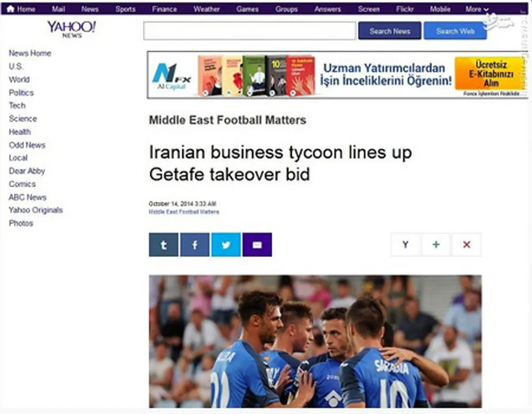The image size is (532, 414).
Task: Click Middle East Football Matters byline link
Action: pos(184,212)
